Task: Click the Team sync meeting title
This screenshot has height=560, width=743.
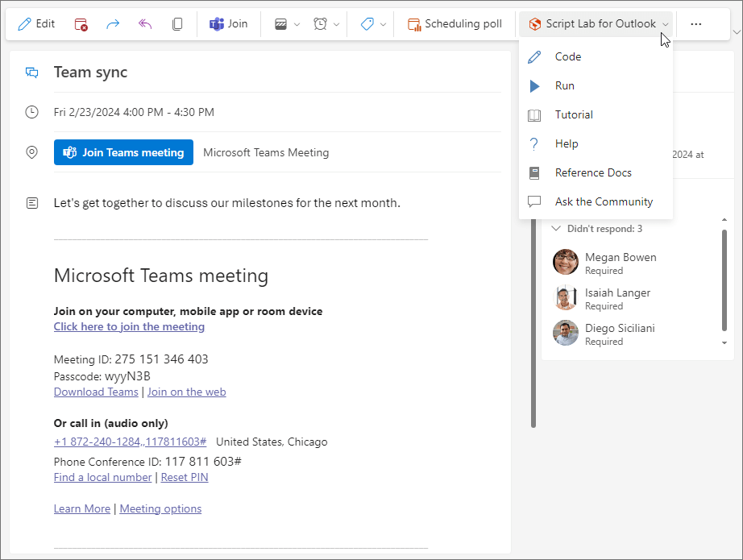Action: coord(90,73)
